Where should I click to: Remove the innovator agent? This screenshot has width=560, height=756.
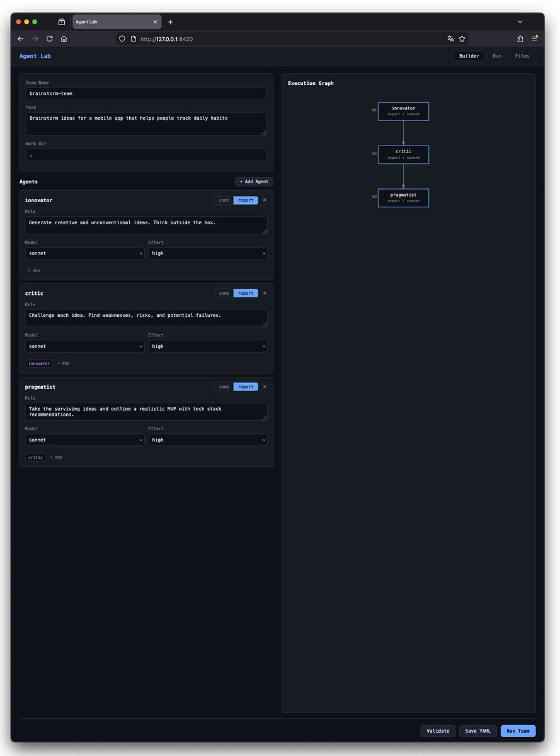click(x=265, y=200)
